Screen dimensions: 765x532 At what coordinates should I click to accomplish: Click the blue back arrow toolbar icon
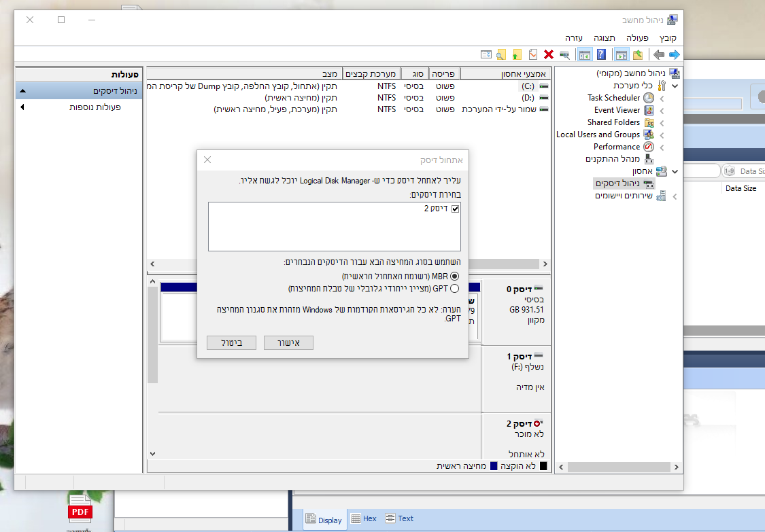(x=675, y=54)
